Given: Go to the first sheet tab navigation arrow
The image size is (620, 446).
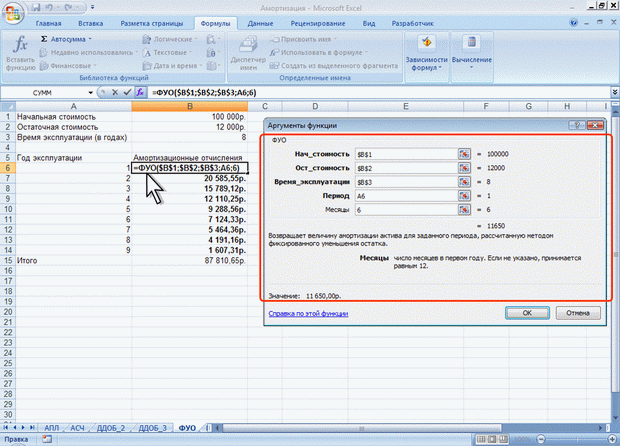Looking at the screenshot, I should tap(6, 428).
